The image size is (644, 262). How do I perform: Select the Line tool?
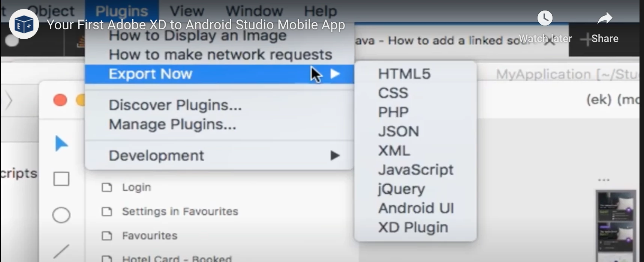click(x=61, y=251)
